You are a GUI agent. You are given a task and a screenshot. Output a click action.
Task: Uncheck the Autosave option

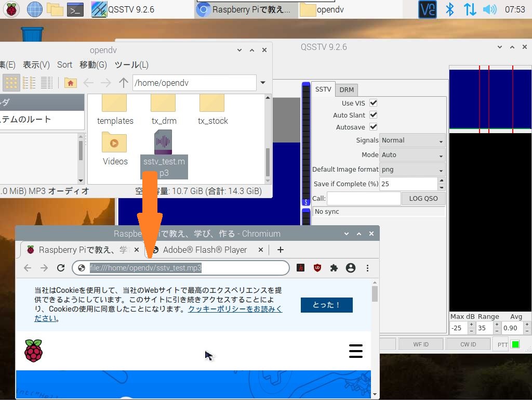[373, 127]
